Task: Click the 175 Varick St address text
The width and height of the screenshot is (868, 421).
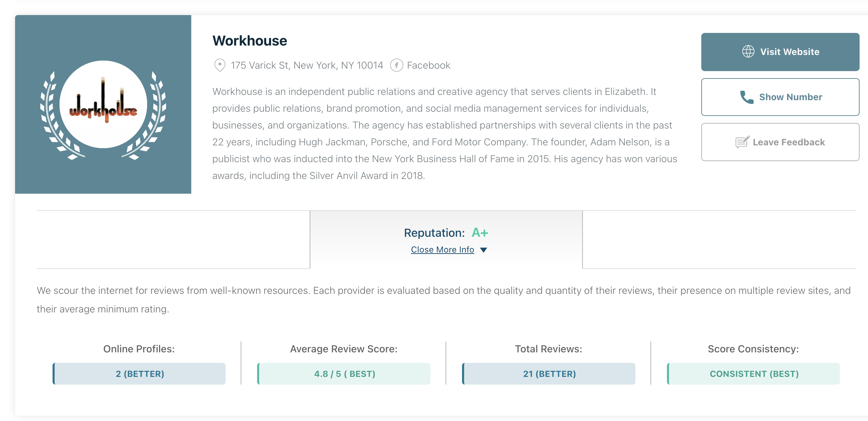Action: pos(307,65)
